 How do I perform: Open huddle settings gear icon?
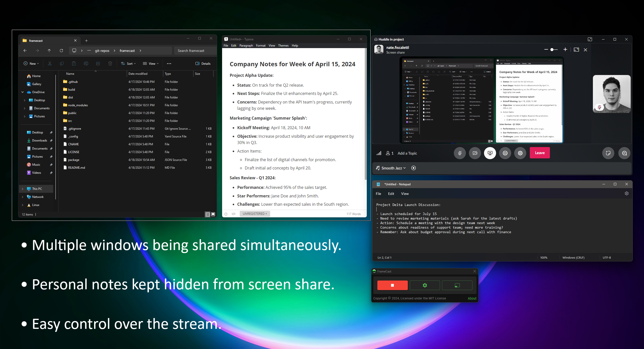[520, 153]
